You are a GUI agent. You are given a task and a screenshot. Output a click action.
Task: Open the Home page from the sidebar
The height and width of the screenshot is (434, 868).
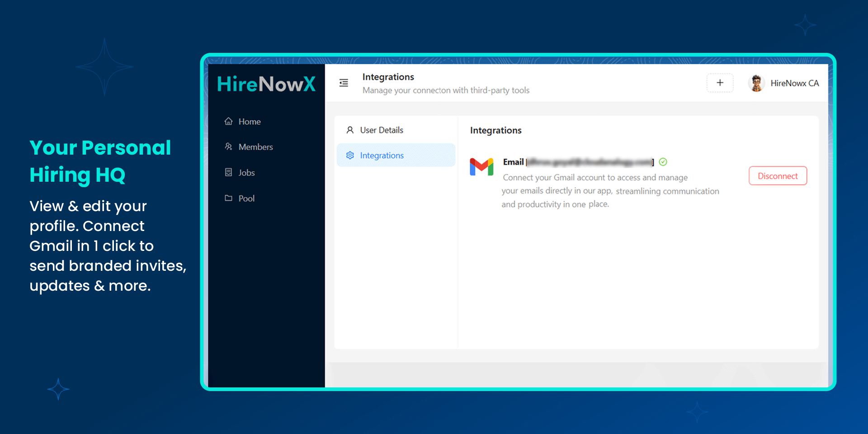coord(250,122)
